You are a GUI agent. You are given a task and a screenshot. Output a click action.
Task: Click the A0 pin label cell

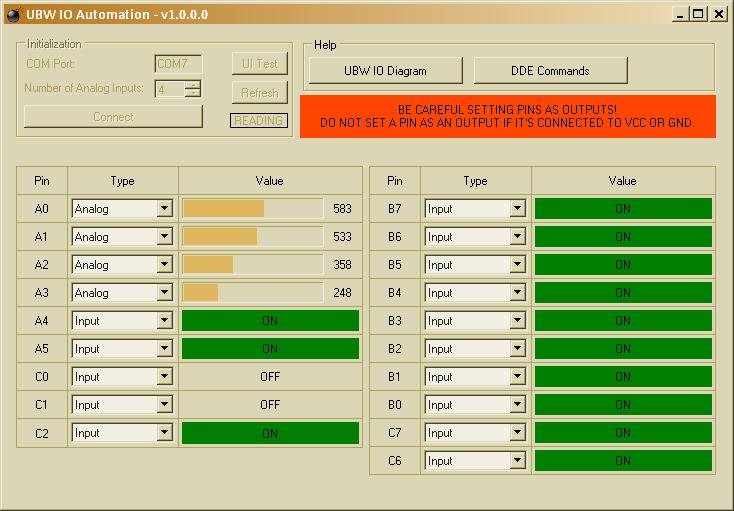pos(42,209)
